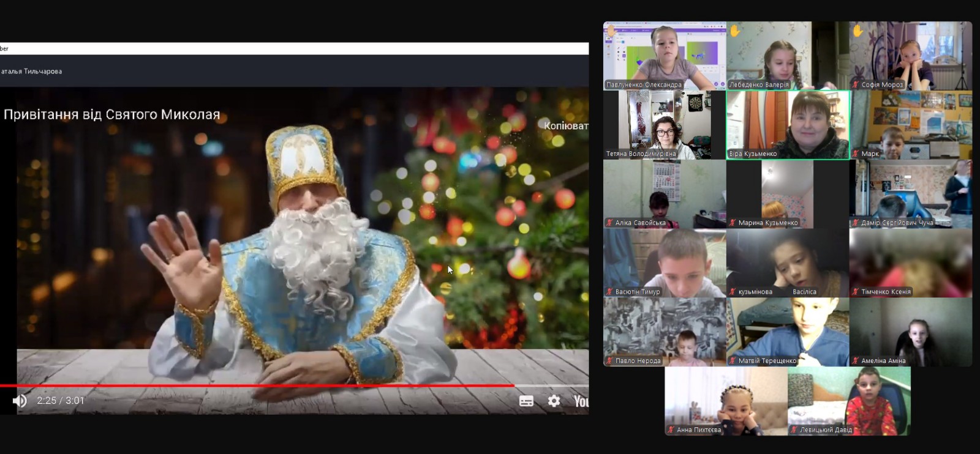Toggle subtitles on the YouTube player

click(526, 401)
